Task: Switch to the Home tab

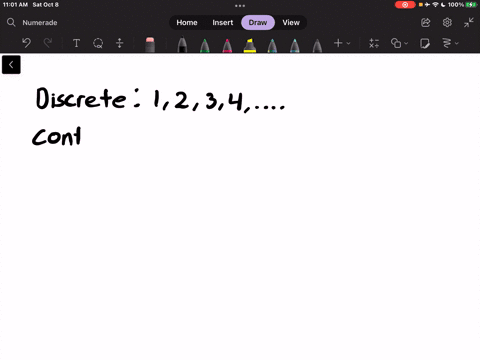Action: 187,22
